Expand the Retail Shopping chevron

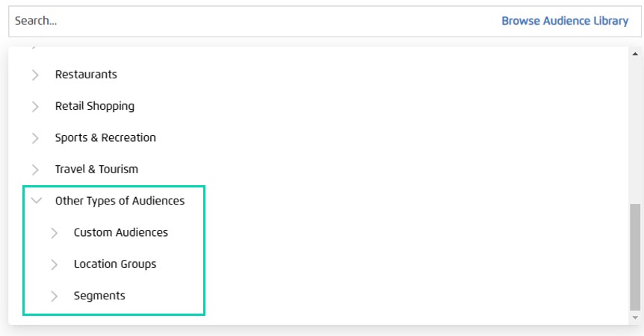(x=35, y=107)
